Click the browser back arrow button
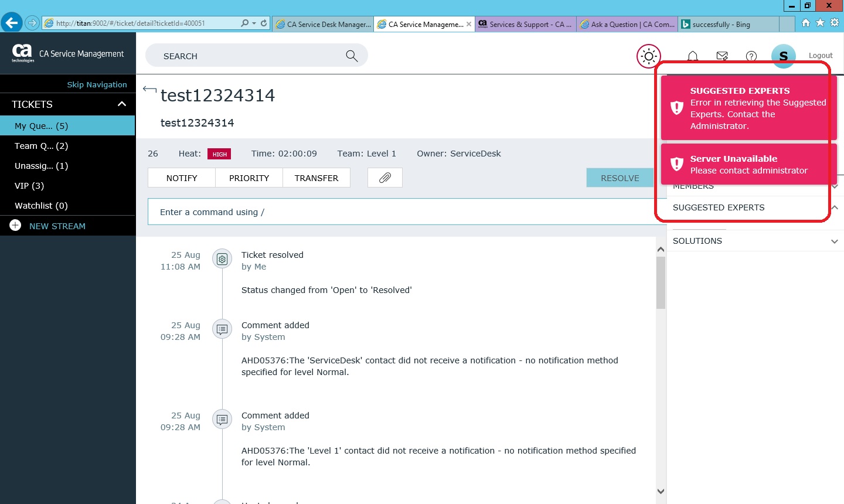This screenshot has height=504, width=844. (11, 23)
